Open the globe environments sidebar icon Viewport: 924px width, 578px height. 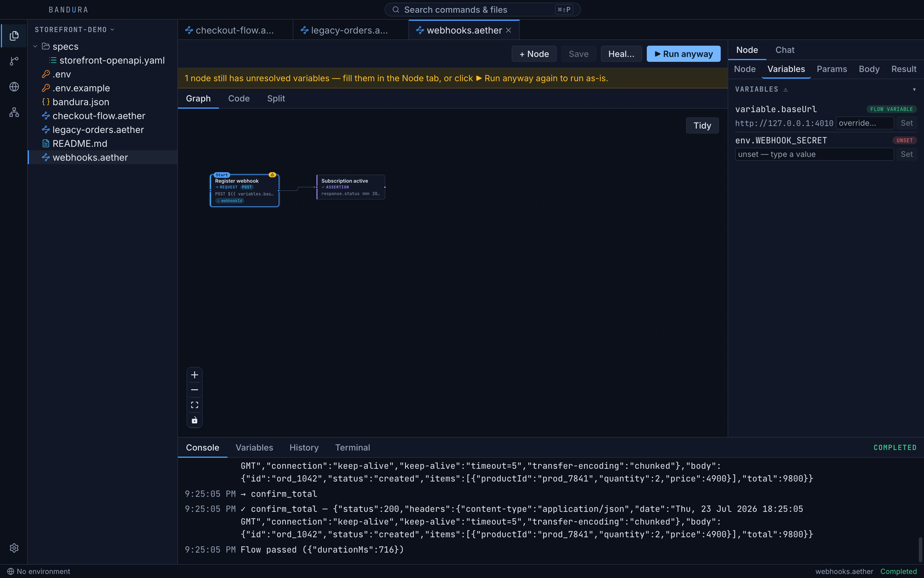(14, 87)
